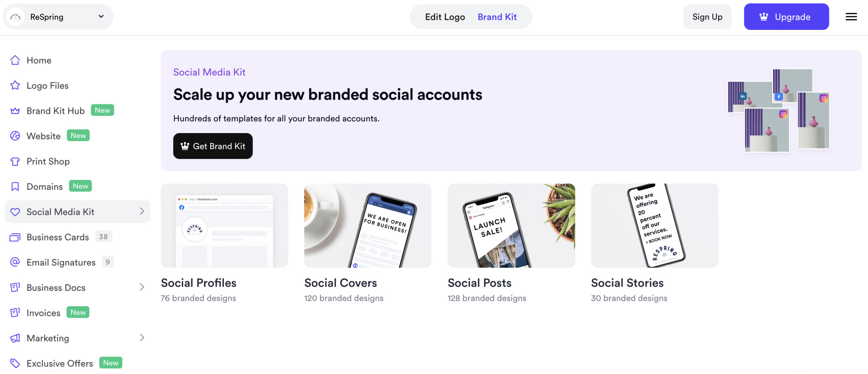The image size is (868, 374).
Task: Expand the Business Docs submenu arrow
Action: 142,287
